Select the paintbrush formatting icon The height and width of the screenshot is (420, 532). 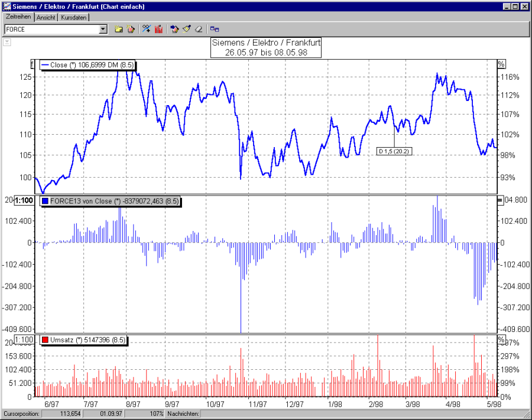tap(186, 28)
